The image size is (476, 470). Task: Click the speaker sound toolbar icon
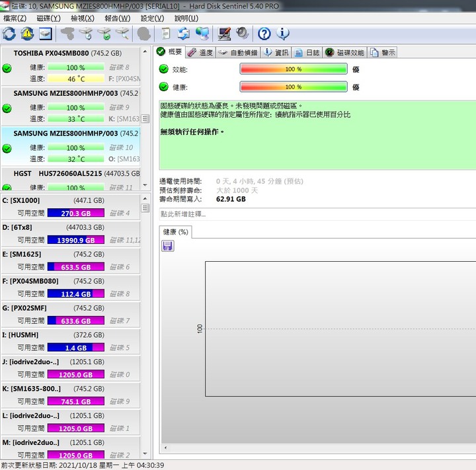click(x=243, y=34)
